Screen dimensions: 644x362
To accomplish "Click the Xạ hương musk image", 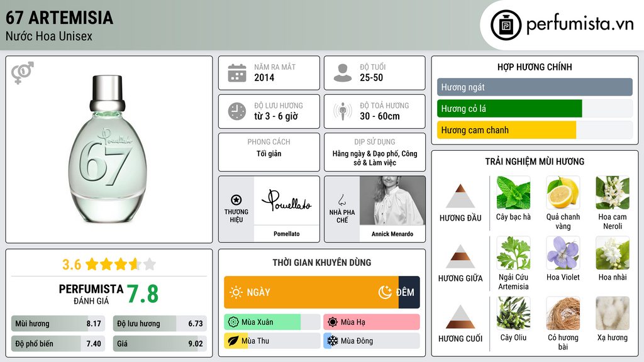I will (613, 313).
